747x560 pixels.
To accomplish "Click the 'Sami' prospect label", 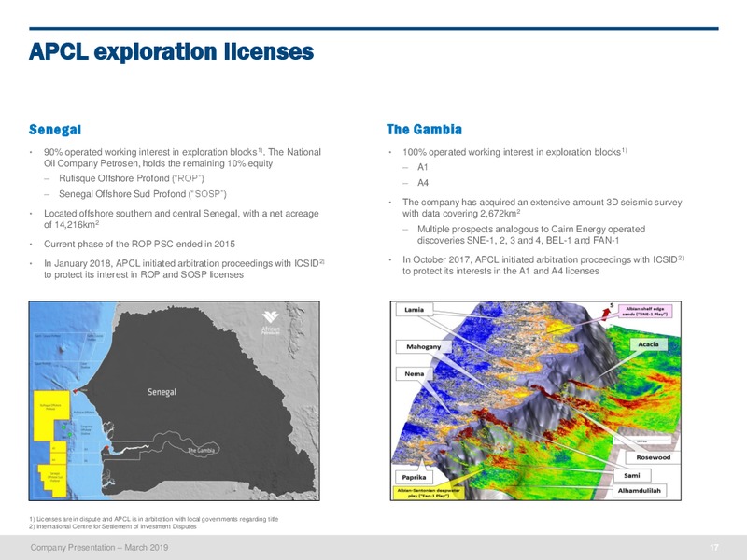I will coord(632,476).
